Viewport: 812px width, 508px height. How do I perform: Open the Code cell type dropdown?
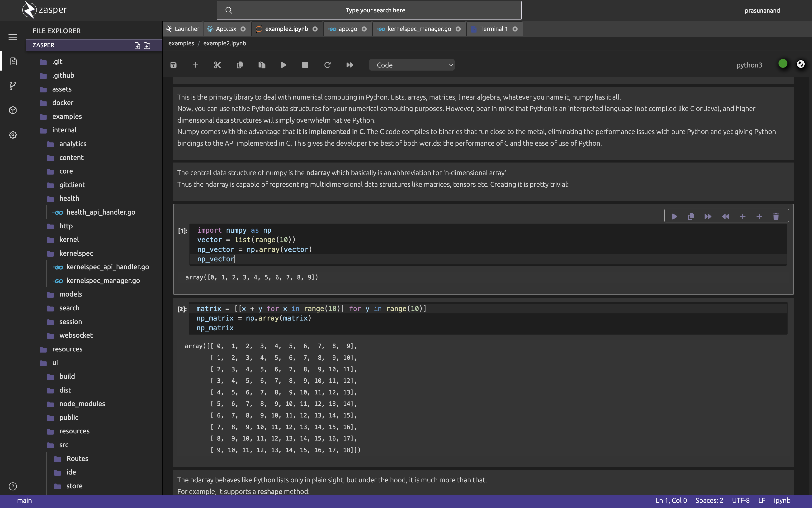(x=411, y=65)
